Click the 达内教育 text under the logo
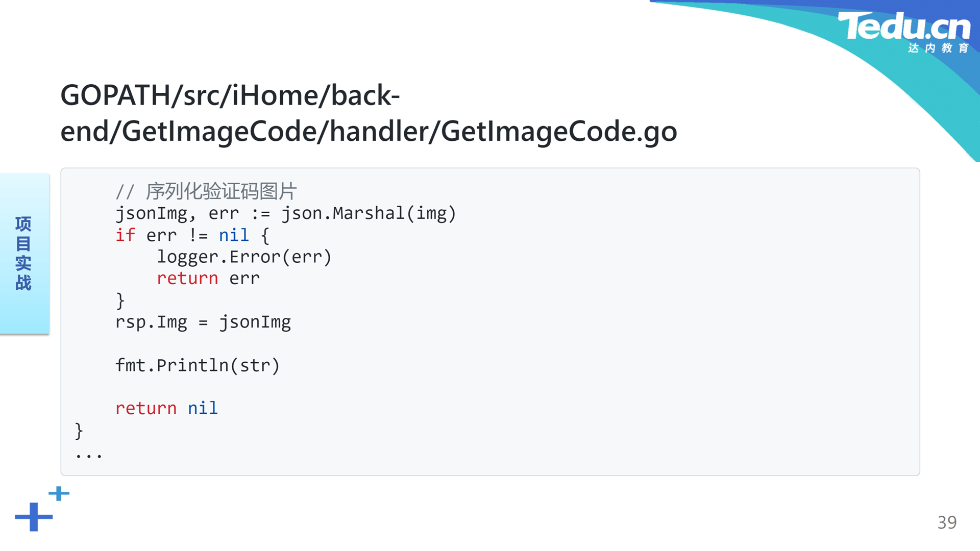This screenshot has height=551, width=980. click(938, 48)
